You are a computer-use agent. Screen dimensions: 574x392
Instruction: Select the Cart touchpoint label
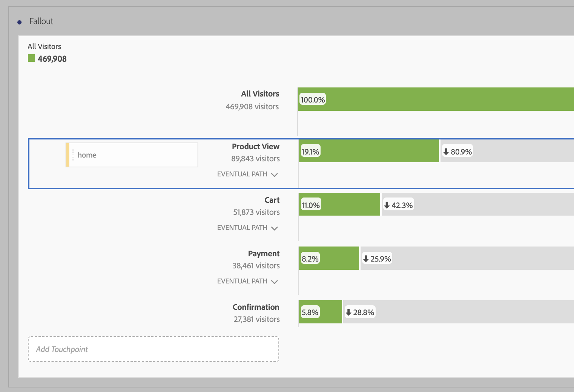[x=272, y=200]
